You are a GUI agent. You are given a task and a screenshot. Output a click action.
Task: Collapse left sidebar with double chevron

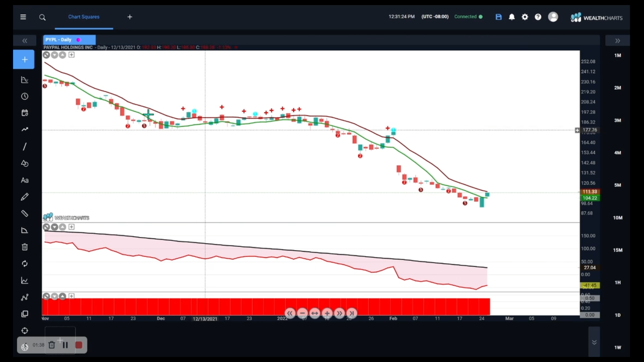coord(24,41)
